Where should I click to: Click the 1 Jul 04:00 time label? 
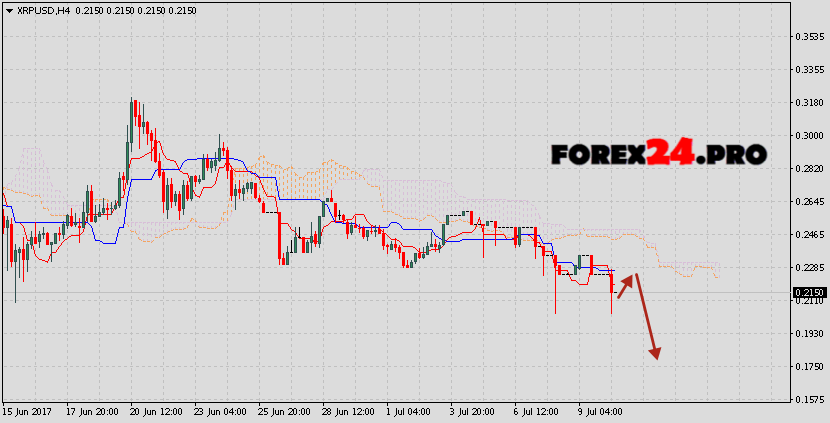(x=408, y=411)
